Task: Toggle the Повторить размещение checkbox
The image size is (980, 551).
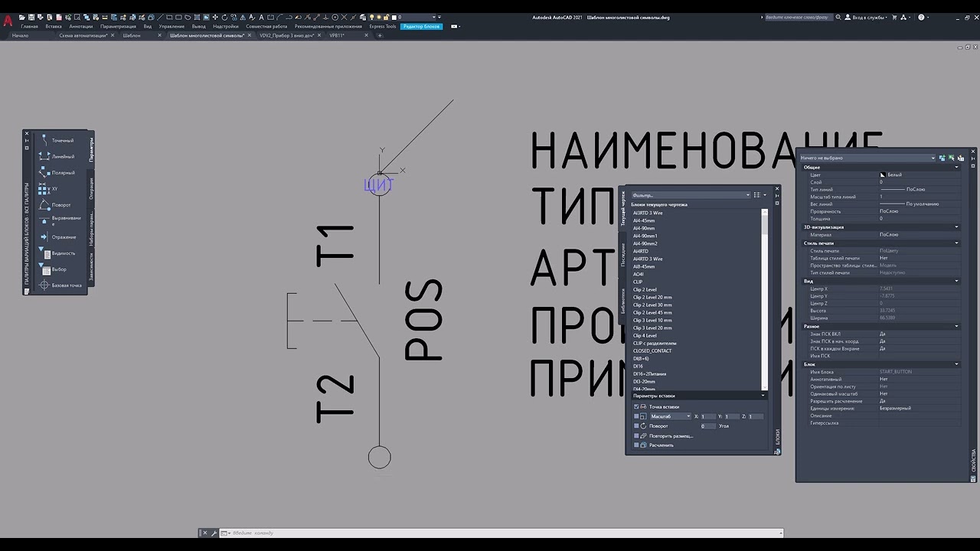Action: [x=636, y=435]
